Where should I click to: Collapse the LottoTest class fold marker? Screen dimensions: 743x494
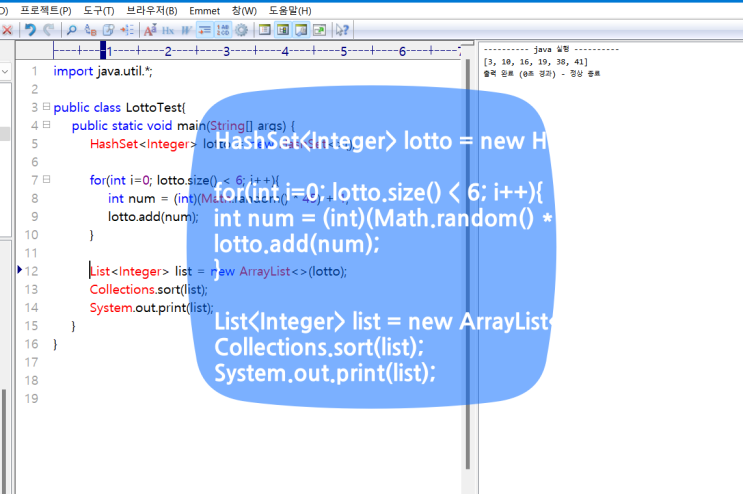46,107
